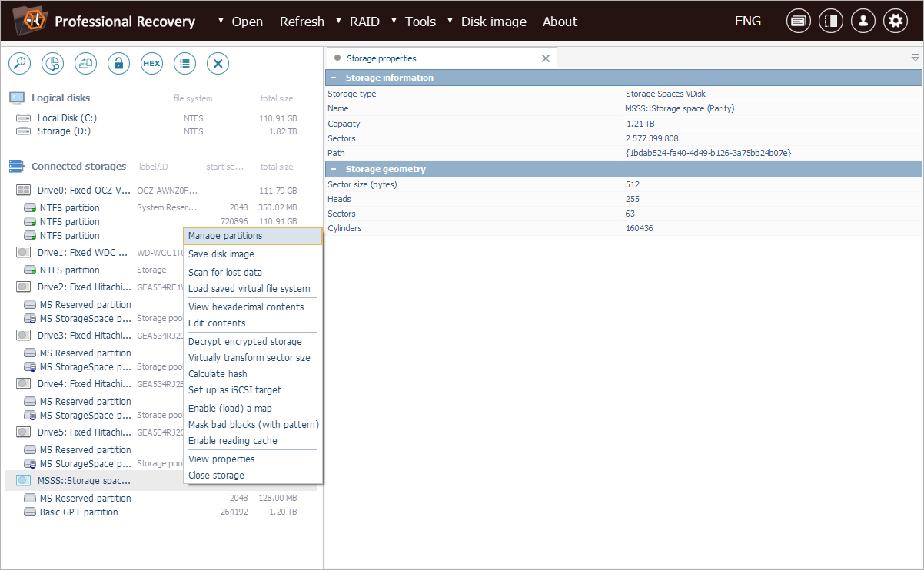Screen dimensions: 924x570
Task: Click the MSSS Storage space disk icon
Action: coord(23,480)
